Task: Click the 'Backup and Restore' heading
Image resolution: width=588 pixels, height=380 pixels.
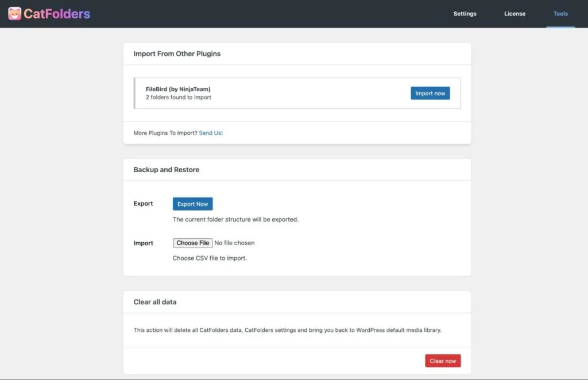Action: (x=167, y=170)
